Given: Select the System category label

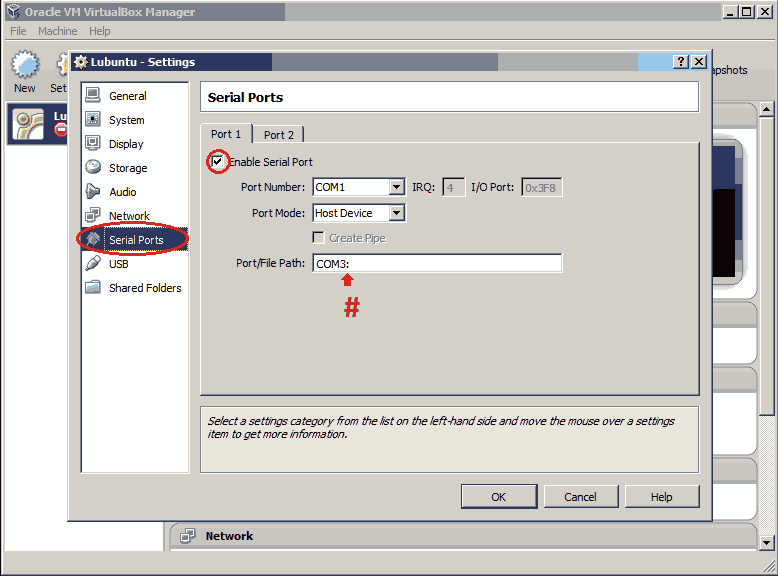Looking at the screenshot, I should pos(127,120).
